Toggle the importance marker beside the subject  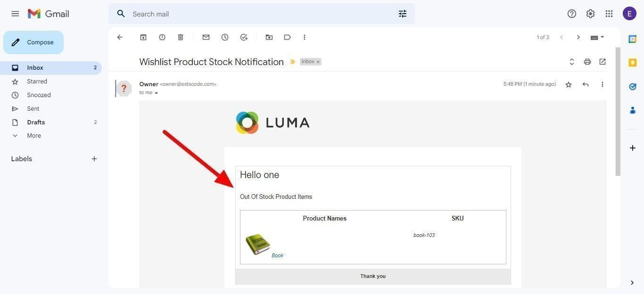coord(292,62)
